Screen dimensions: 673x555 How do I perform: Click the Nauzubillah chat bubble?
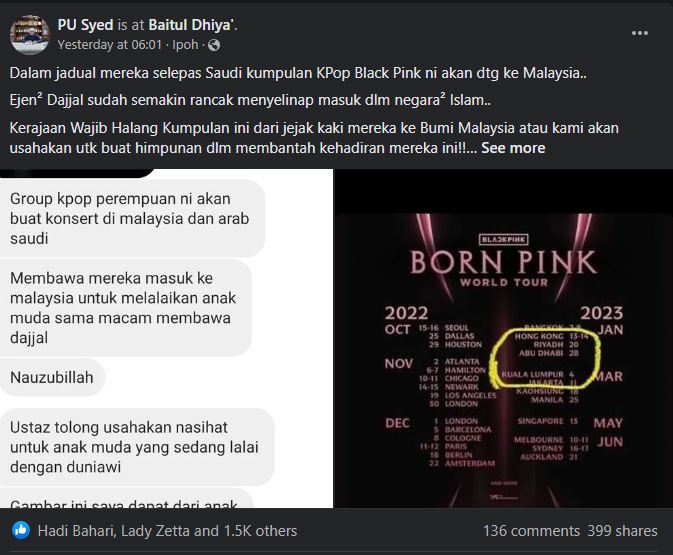pyautogui.click(x=52, y=377)
